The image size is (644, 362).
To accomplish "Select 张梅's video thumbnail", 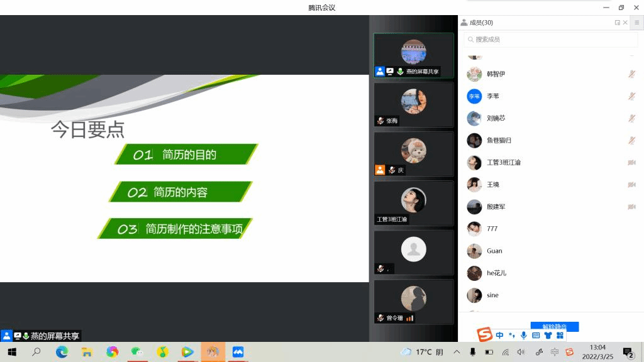I will pyautogui.click(x=413, y=104).
